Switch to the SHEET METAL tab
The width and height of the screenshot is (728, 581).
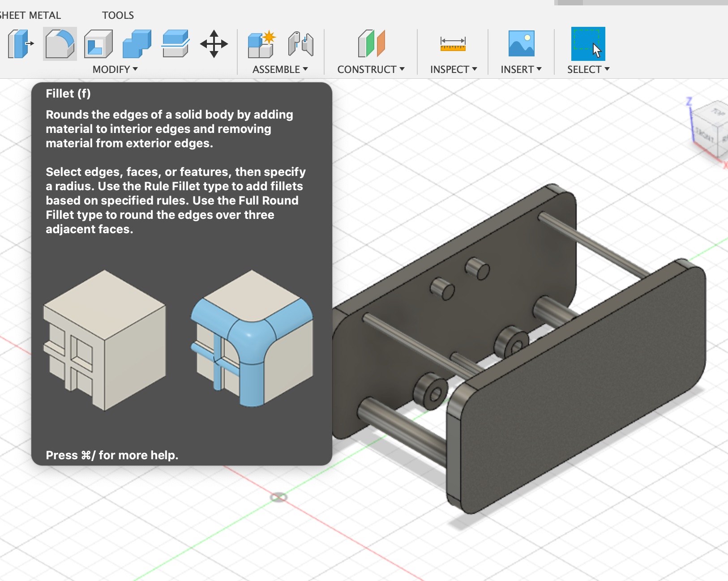(x=30, y=15)
